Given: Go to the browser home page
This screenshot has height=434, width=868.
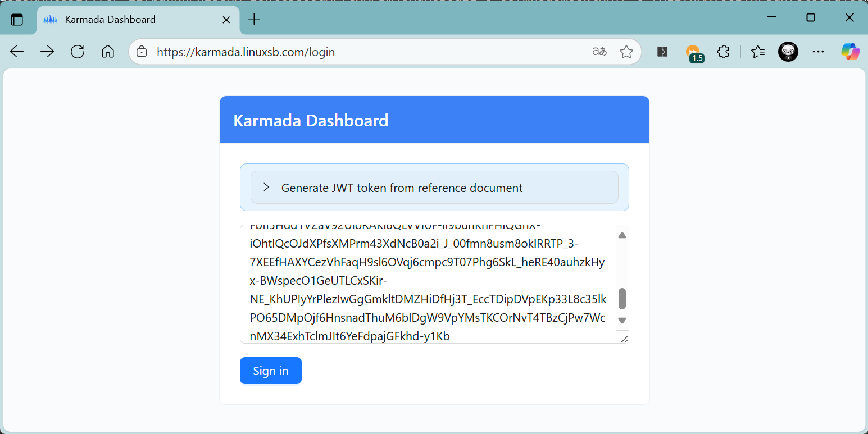Looking at the screenshot, I should (107, 52).
